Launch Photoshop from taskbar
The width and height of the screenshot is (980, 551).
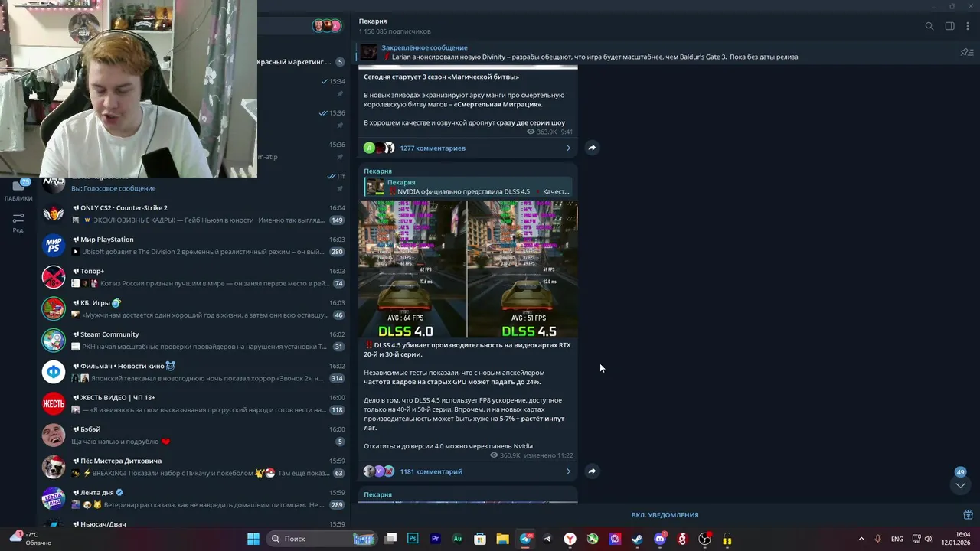point(413,539)
